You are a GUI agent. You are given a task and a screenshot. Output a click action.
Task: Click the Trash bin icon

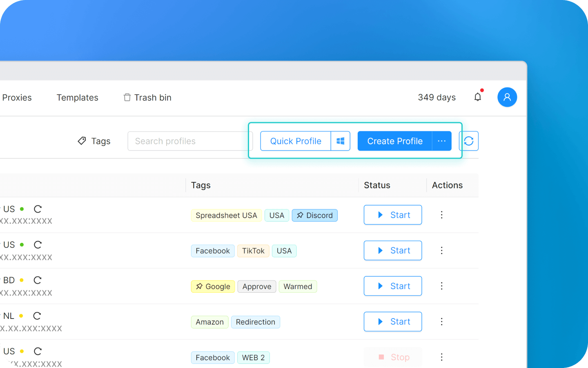127,97
